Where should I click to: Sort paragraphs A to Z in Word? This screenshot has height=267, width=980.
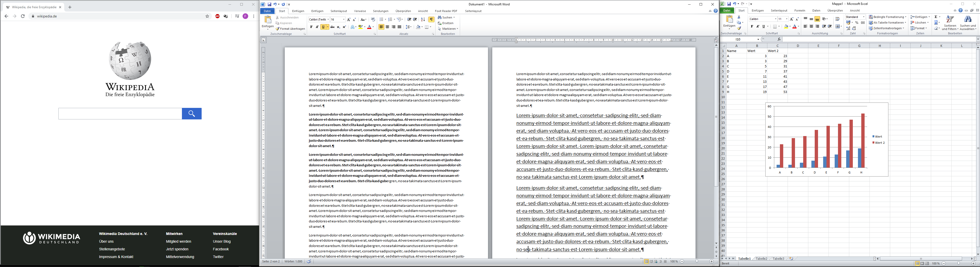click(423, 19)
